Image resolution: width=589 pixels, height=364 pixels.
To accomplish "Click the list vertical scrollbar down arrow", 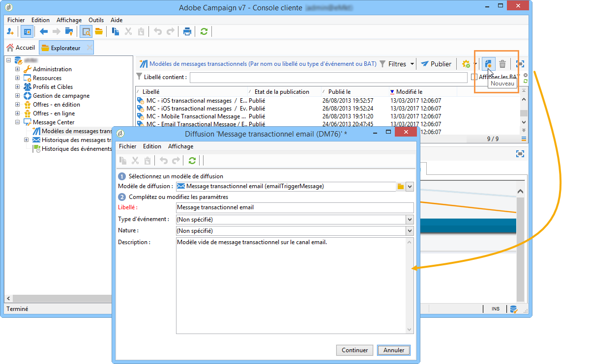I will [x=524, y=122].
